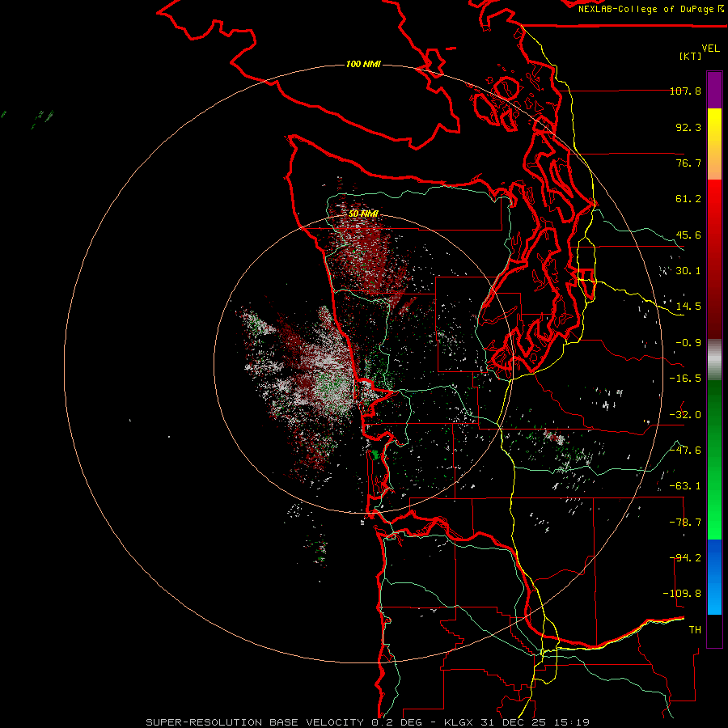Click SUPER-RESOLUTION BASE VELOCITY caption text

255,722
